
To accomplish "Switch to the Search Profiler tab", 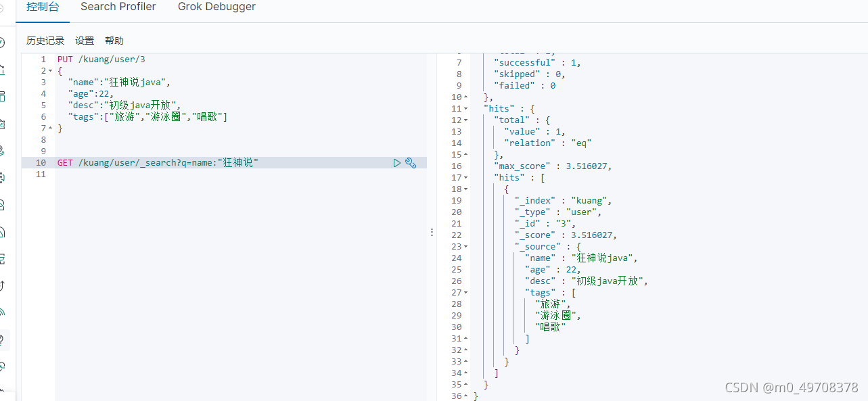I will pos(118,7).
